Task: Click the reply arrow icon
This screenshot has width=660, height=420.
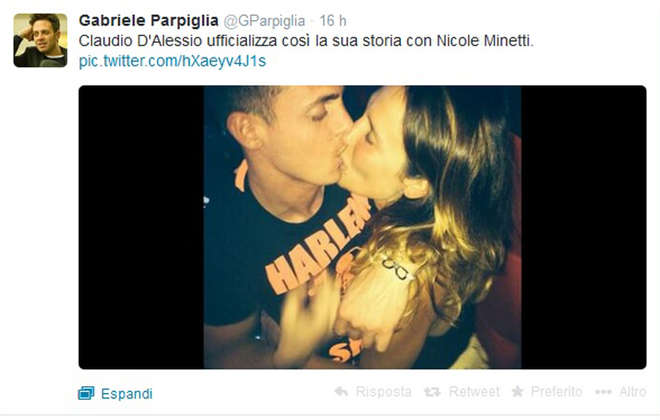Action: click(x=341, y=392)
